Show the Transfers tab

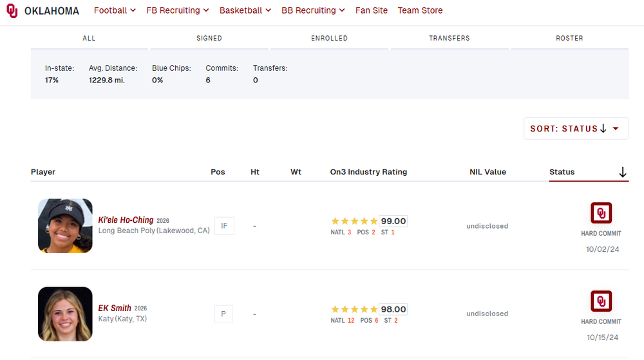[x=450, y=39]
